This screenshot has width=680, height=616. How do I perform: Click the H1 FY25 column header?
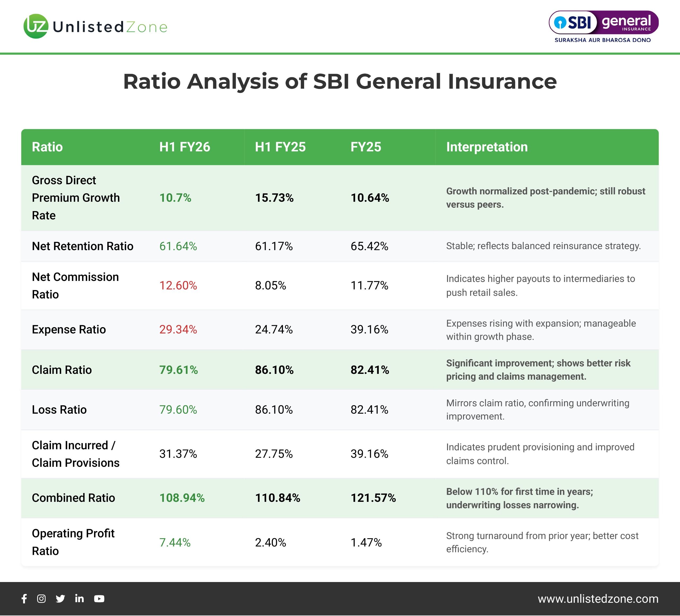(x=280, y=147)
